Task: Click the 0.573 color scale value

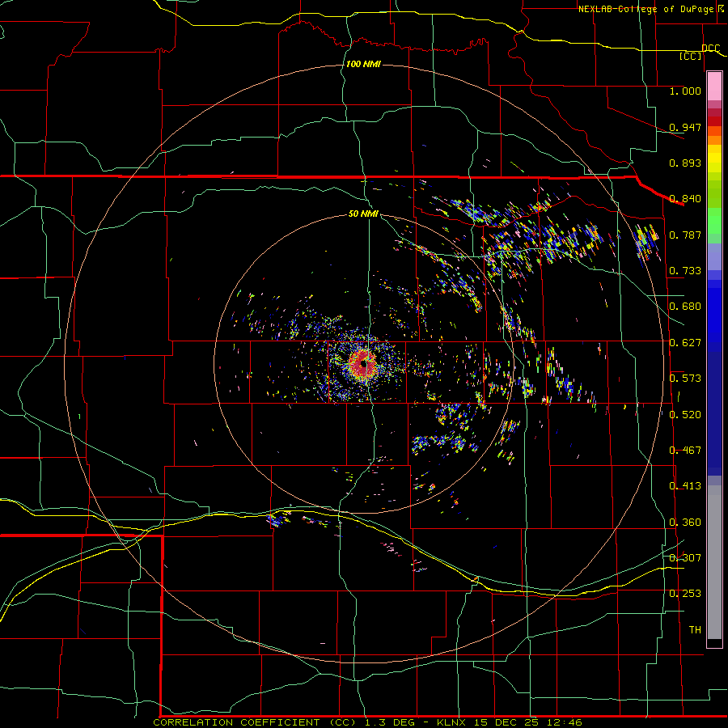Action: pos(685,379)
